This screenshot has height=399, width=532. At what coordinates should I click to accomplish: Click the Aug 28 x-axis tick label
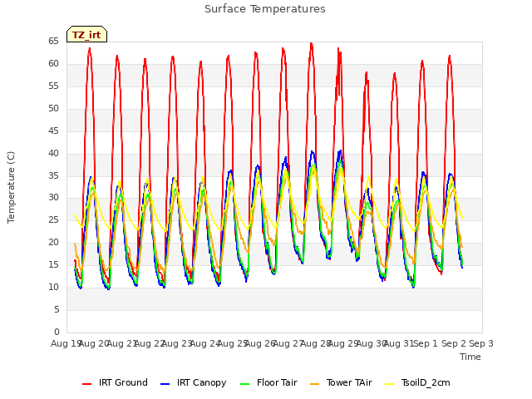point(316,343)
